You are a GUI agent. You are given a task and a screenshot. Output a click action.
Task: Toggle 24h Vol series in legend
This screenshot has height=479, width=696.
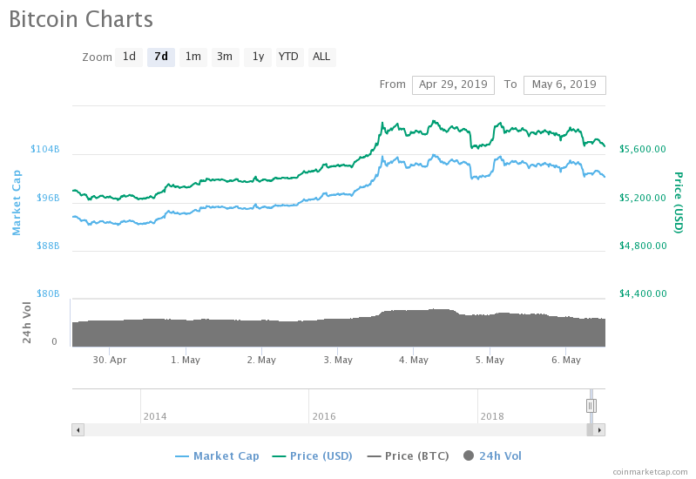pyautogui.click(x=492, y=456)
